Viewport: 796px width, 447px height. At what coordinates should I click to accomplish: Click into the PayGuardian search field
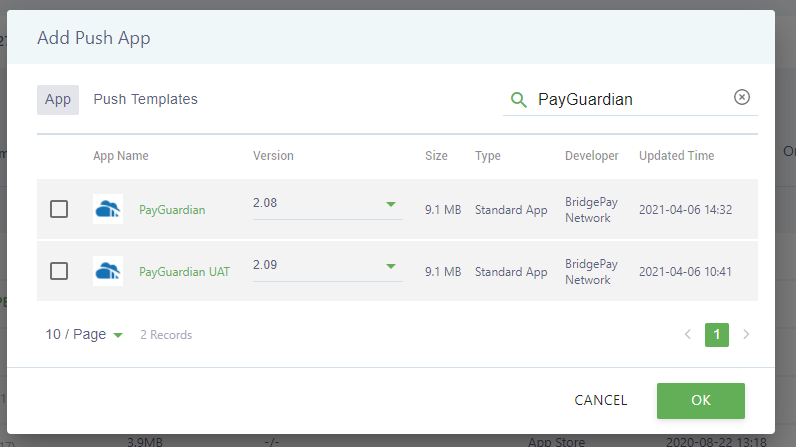(630, 99)
